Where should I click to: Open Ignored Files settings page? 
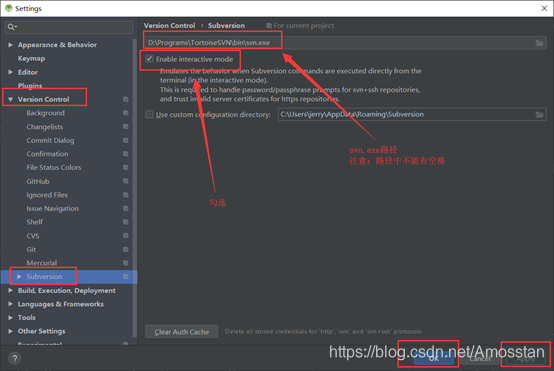47,195
